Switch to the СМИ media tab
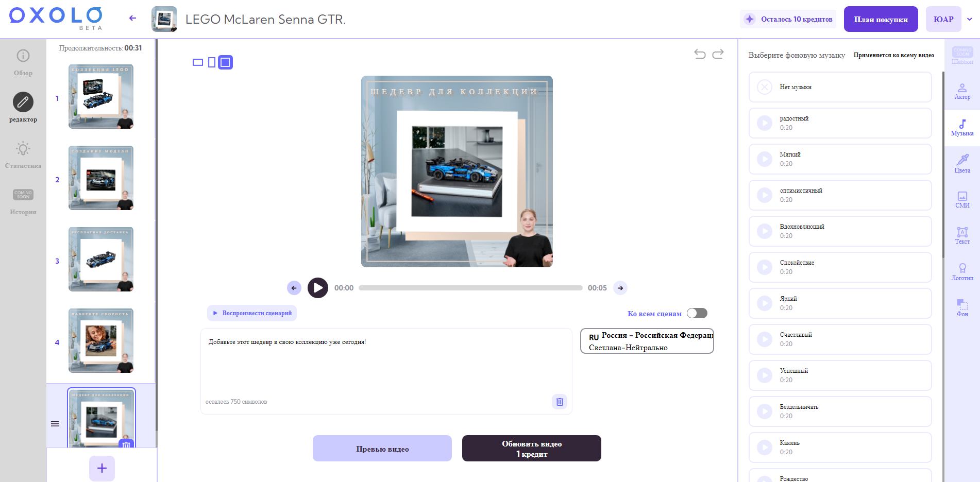 click(x=962, y=200)
